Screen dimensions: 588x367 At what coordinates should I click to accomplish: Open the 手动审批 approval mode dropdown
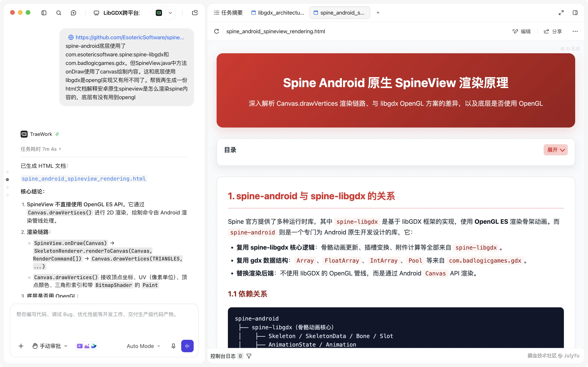click(x=50, y=346)
